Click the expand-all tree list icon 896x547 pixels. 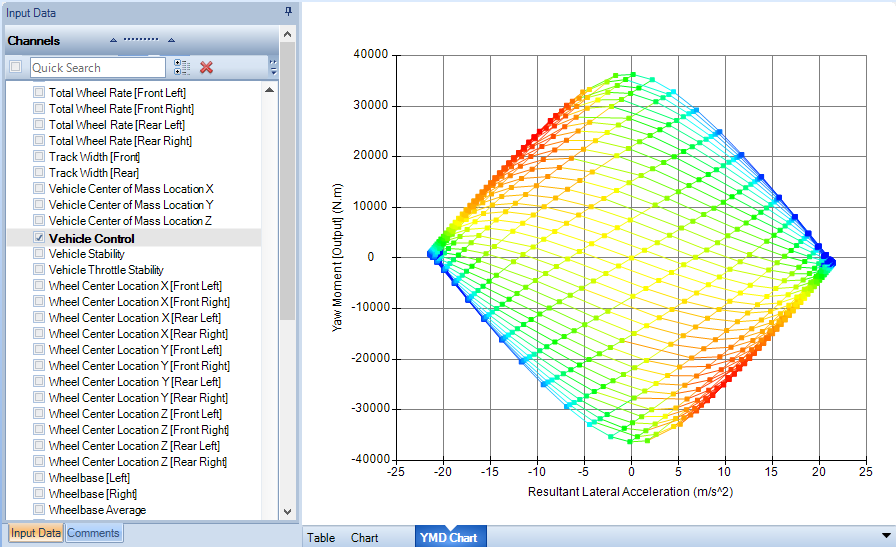pyautogui.click(x=182, y=67)
